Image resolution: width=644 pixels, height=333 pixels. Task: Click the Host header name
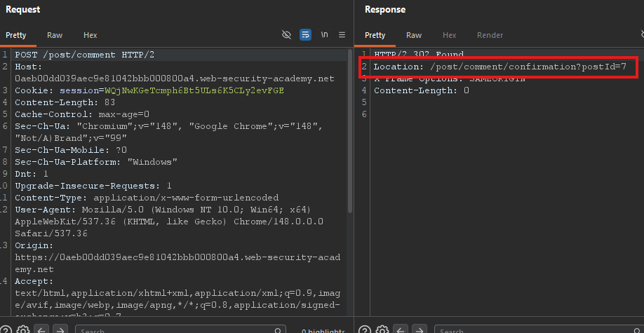[x=28, y=67]
